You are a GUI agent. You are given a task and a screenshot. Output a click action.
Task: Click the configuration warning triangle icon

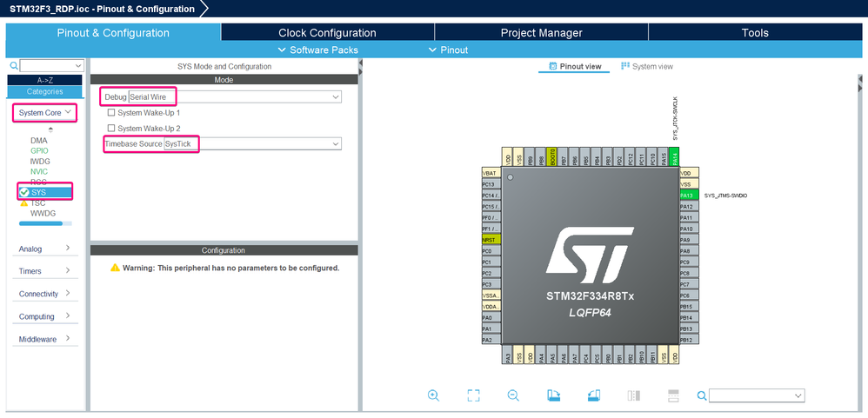click(115, 268)
